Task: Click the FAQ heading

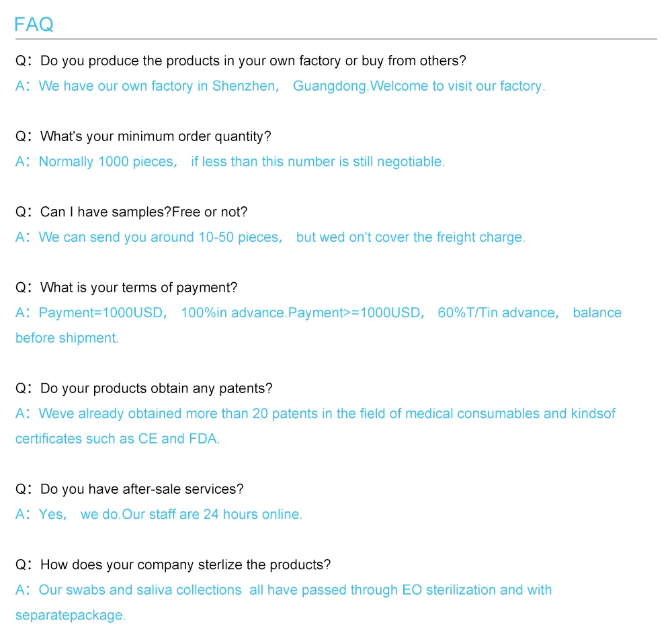Action: click(34, 24)
